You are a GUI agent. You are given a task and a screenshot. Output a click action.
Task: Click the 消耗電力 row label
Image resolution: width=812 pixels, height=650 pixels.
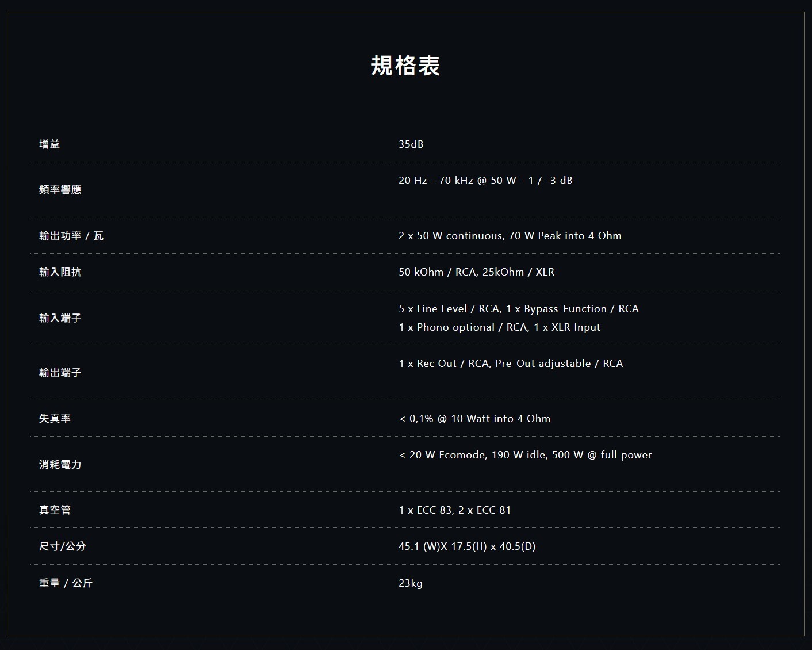(60, 465)
